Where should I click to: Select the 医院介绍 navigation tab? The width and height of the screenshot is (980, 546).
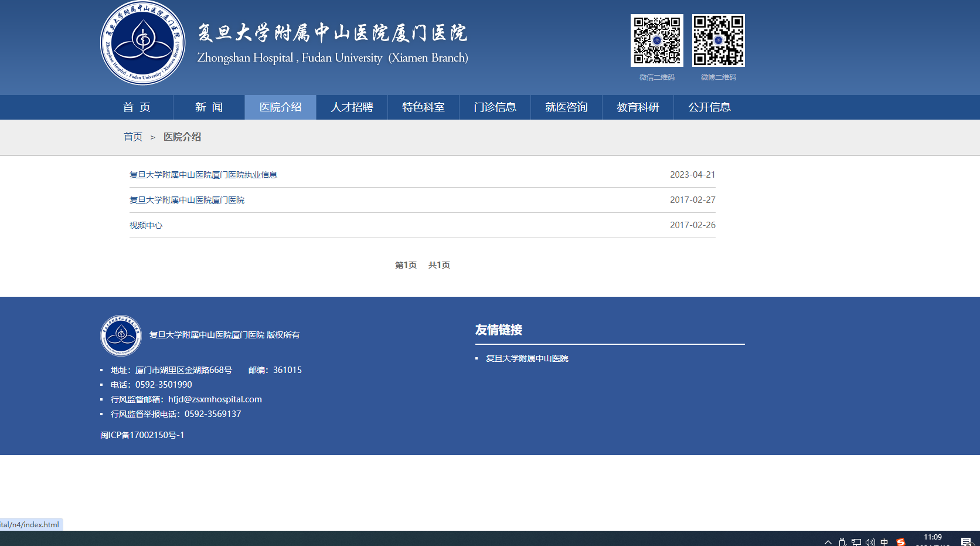coord(280,107)
